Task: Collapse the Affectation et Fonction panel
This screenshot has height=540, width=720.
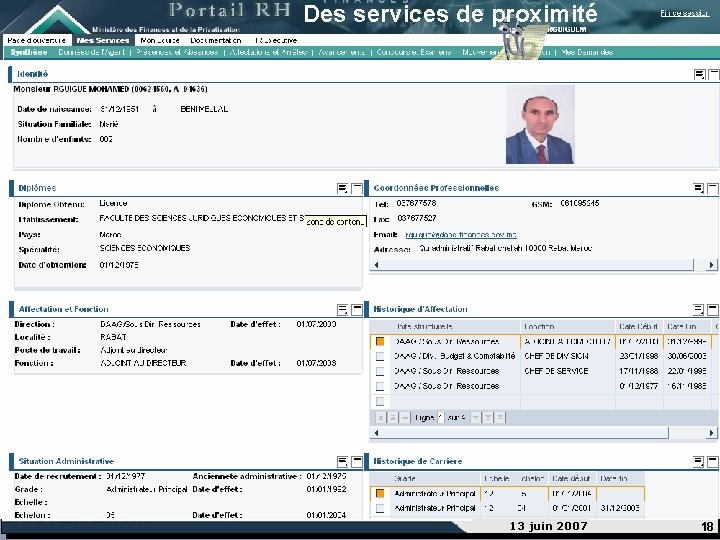Action: 357,310
